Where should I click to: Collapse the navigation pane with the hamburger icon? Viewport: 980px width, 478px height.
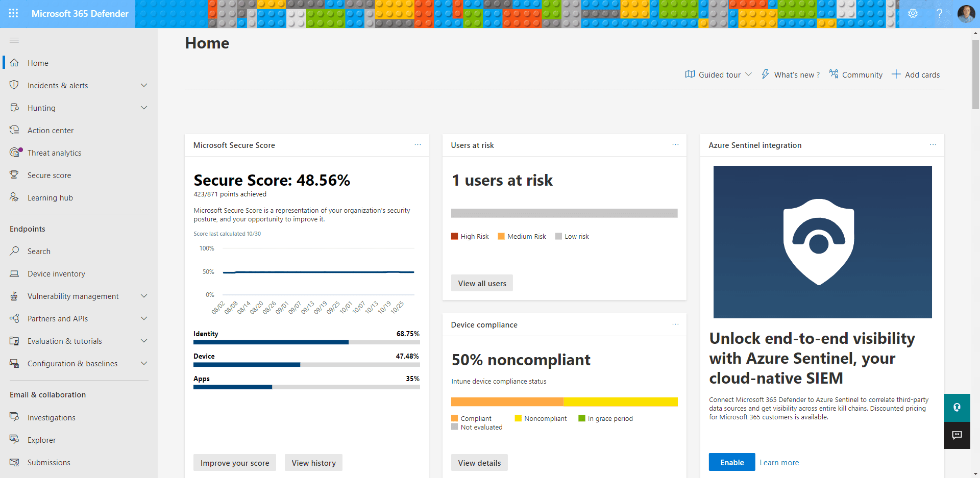[x=14, y=40]
